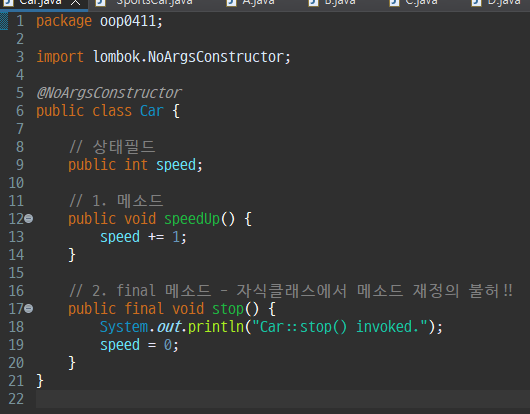This screenshot has height=414, width=530.
Task: Click the Java file icon on A.java tab
Action: click(232, 3)
